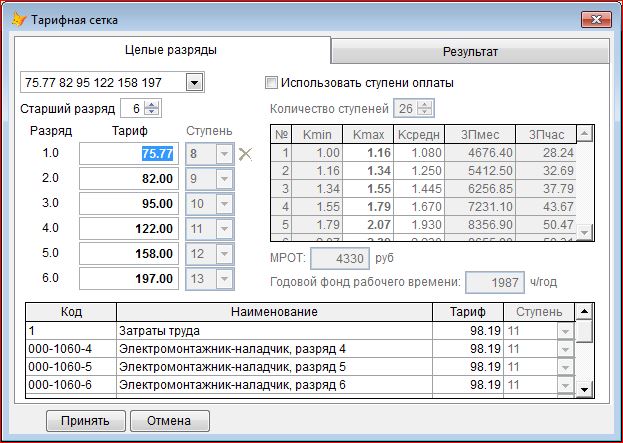The width and height of the screenshot is (623, 443).
Task: Click the Принять button
Action: click(85, 421)
